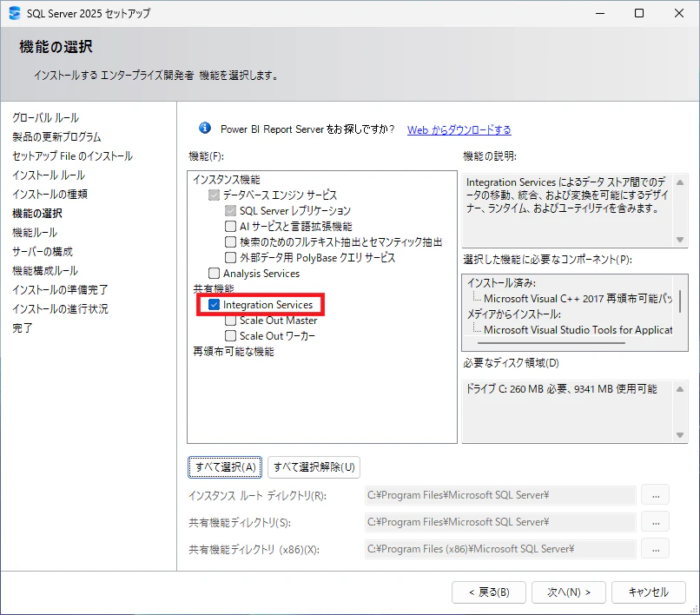Image resolution: width=700 pixels, height=615 pixels.
Task: Cancel setup with the キャンセル button
Action: pyautogui.click(x=649, y=592)
